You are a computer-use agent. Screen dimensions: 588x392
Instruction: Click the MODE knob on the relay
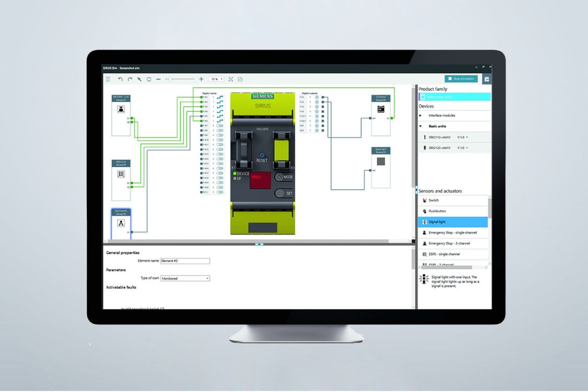coord(280,177)
